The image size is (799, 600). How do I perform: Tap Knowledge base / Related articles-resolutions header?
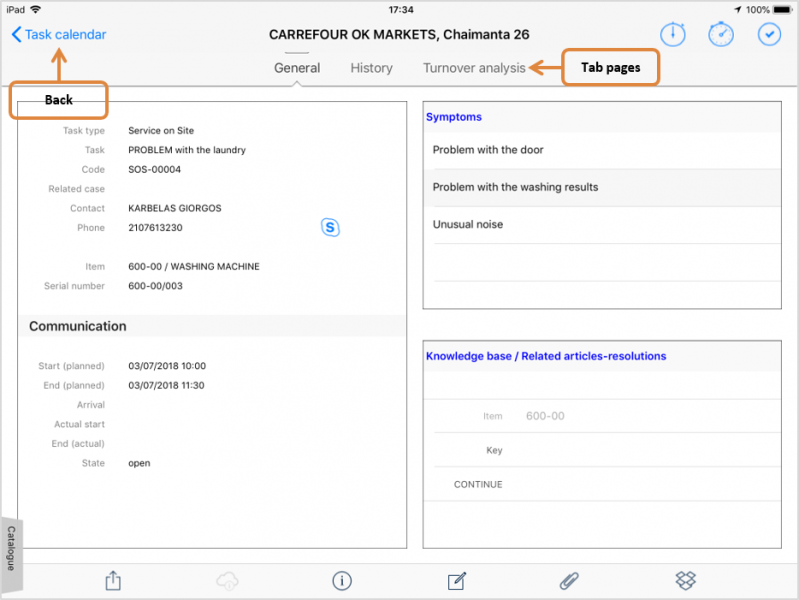[546, 356]
